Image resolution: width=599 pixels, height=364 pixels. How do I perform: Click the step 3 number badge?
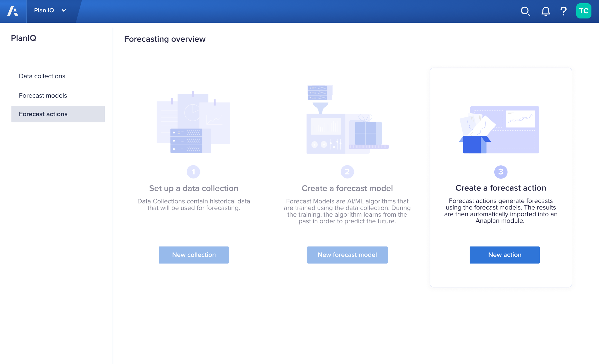click(x=501, y=172)
